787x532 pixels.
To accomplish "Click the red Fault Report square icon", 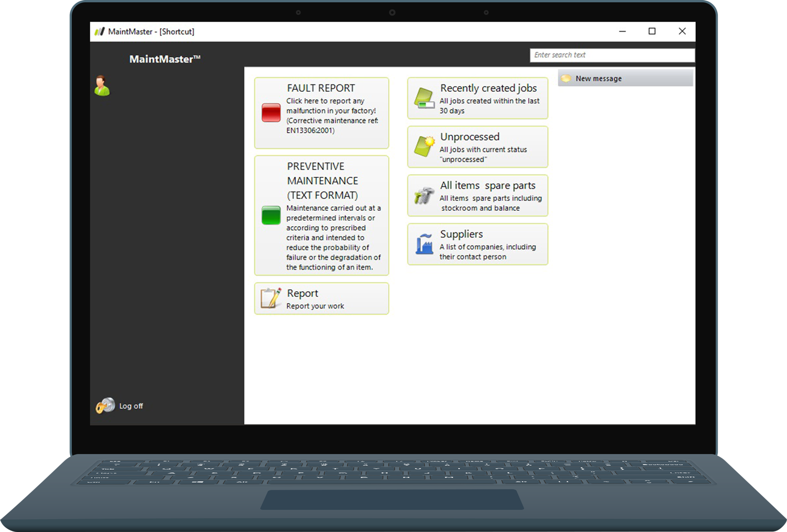I will [271, 113].
